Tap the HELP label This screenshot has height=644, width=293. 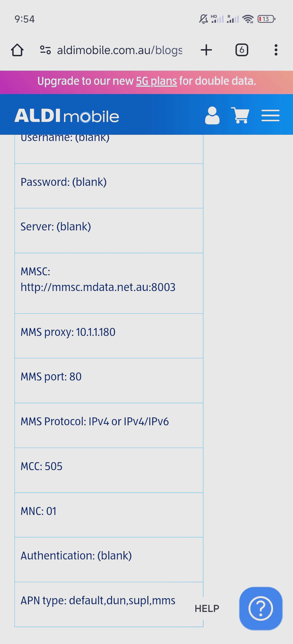click(x=207, y=609)
